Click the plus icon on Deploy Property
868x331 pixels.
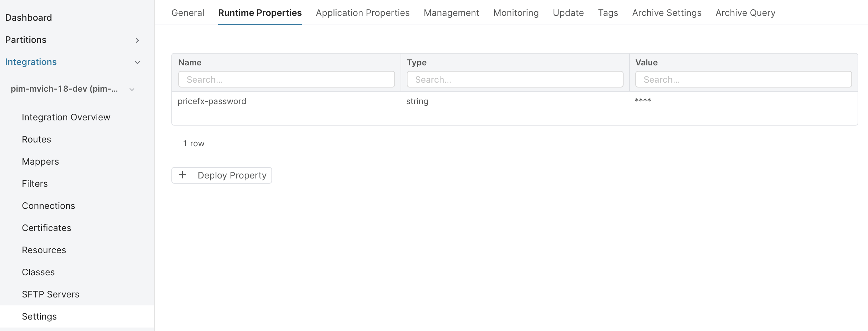tap(183, 175)
